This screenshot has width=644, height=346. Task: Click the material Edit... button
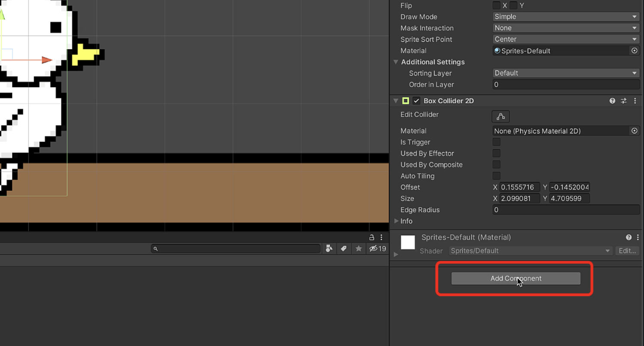click(627, 251)
